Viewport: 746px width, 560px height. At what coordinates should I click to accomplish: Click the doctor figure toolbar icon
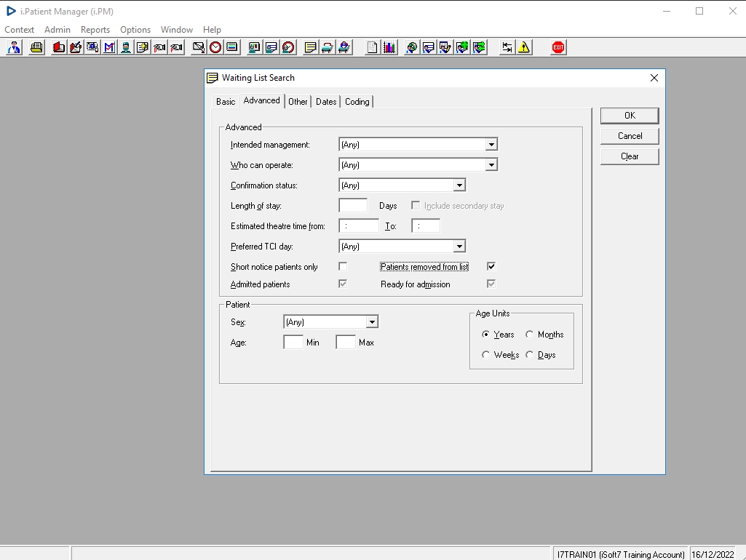click(x=15, y=47)
